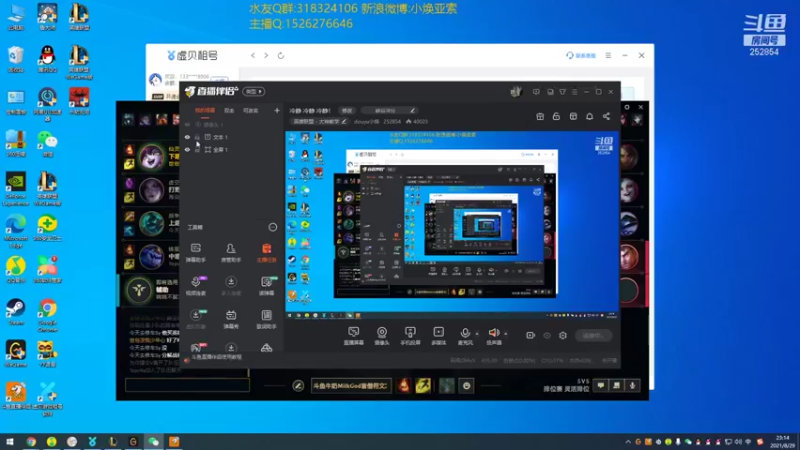Click pencil in title bar input field

coord(412,110)
